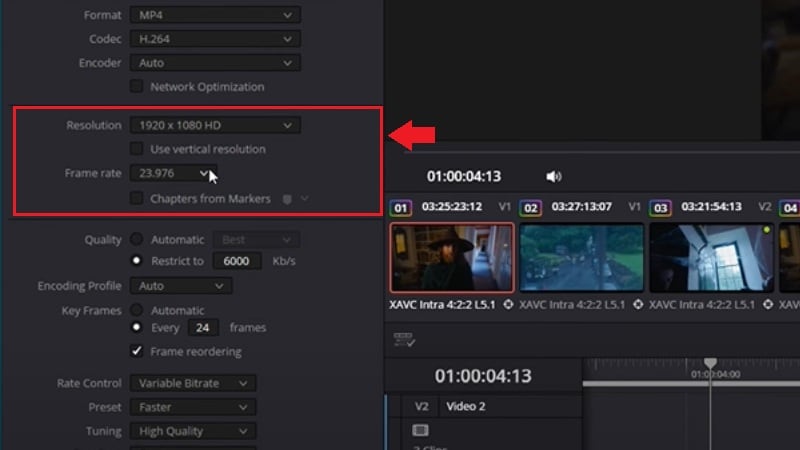Enable Use vertical resolution checkbox
The width and height of the screenshot is (800, 450).
136,148
